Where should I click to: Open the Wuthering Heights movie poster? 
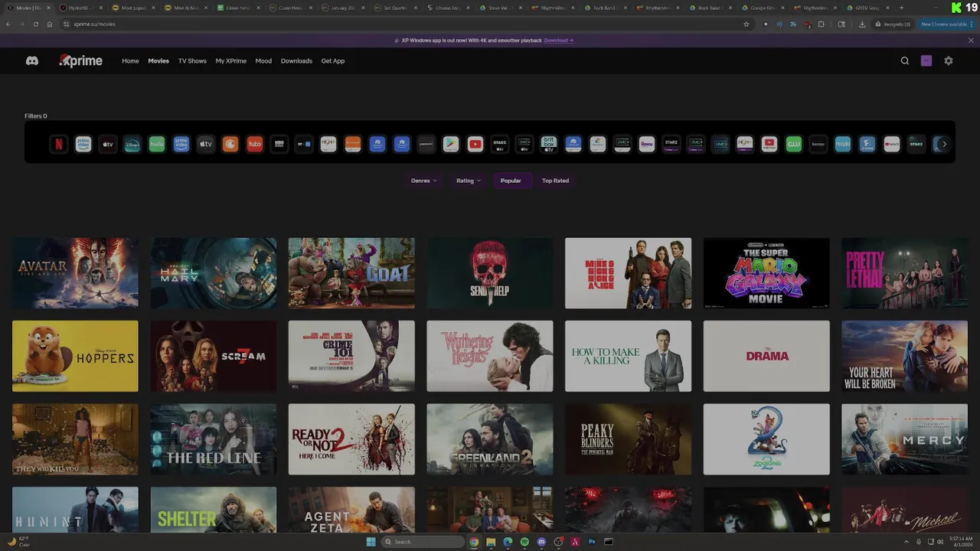[x=490, y=356]
